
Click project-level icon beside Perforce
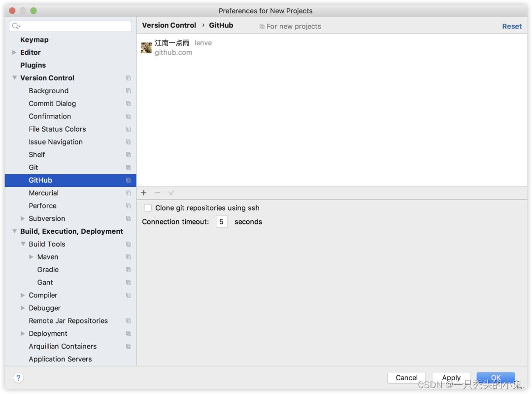tap(129, 206)
